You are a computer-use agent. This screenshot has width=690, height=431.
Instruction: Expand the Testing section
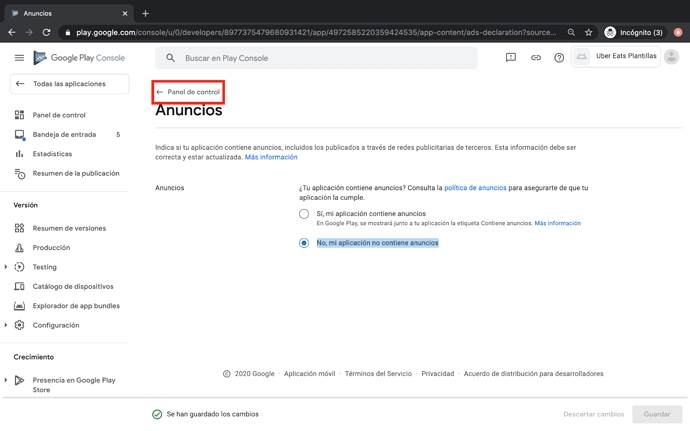click(x=6, y=267)
